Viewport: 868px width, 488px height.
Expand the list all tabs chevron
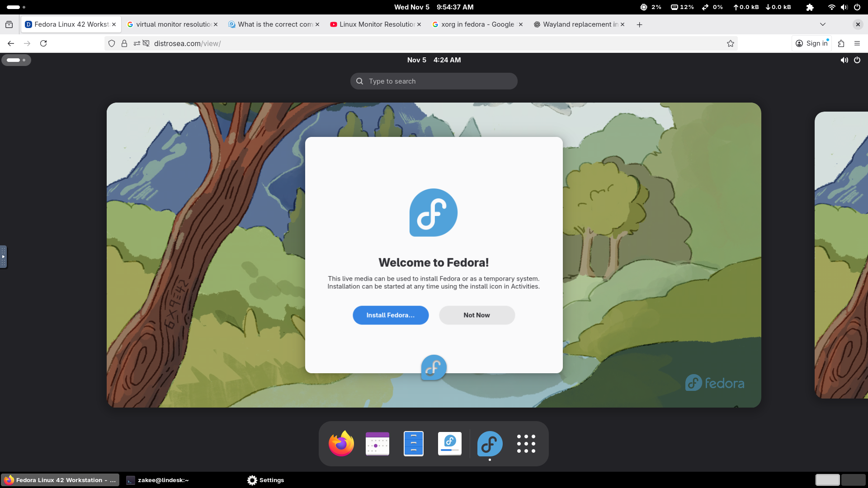click(x=822, y=24)
